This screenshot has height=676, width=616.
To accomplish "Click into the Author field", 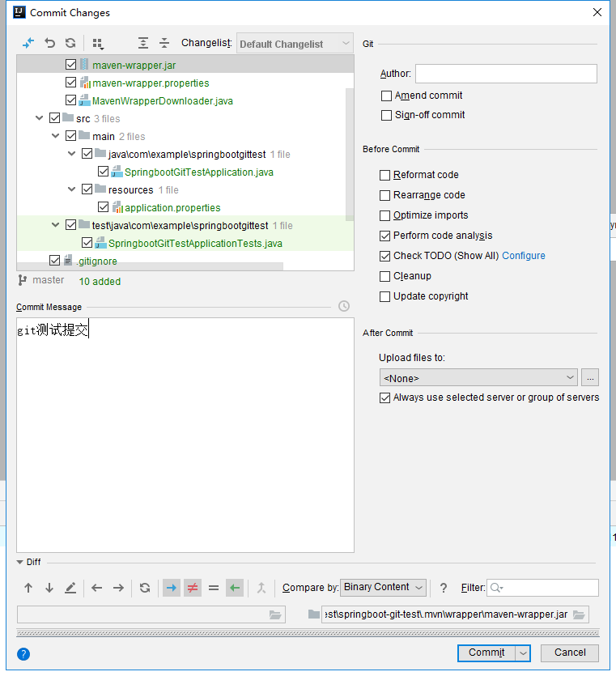I will [x=506, y=74].
